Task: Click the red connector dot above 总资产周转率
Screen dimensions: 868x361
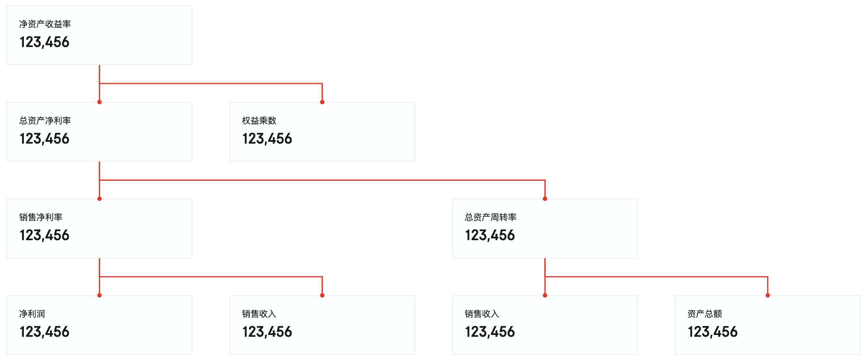Action: [x=545, y=199]
